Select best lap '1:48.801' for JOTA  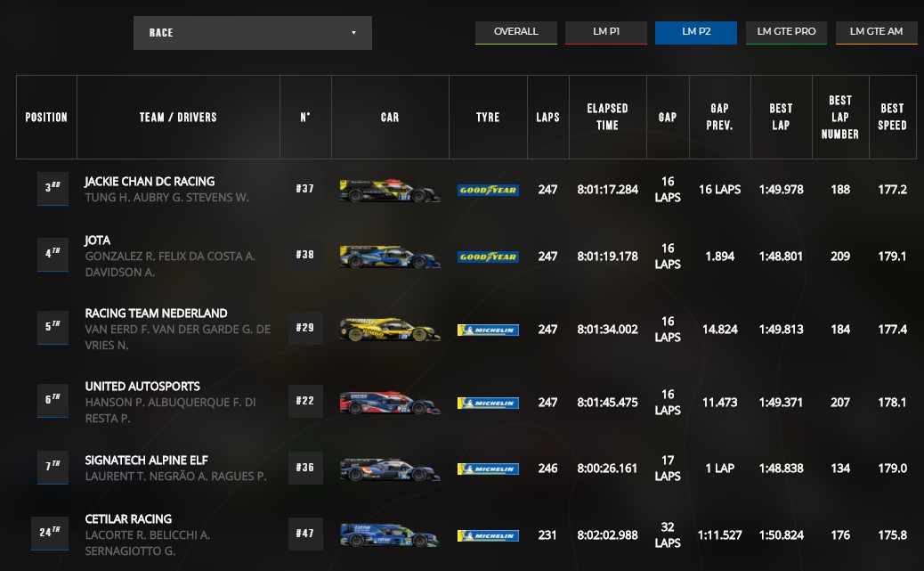(x=781, y=257)
